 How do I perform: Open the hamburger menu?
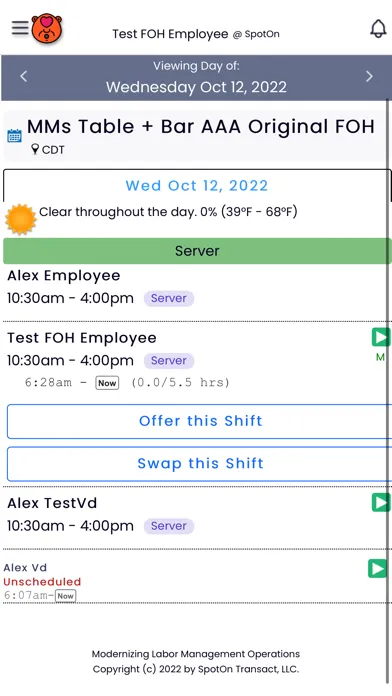point(20,28)
